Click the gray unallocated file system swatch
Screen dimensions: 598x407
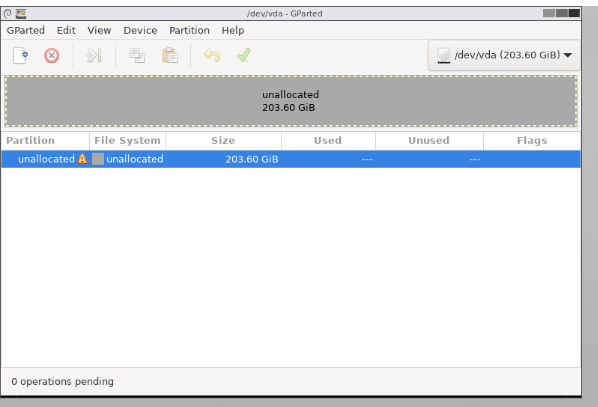pos(98,159)
